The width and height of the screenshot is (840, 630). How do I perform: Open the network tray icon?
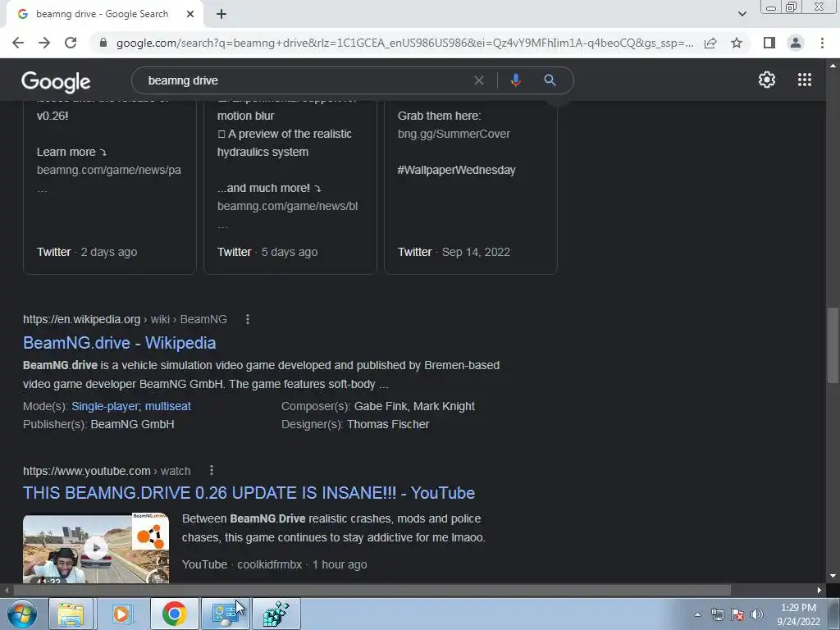pos(717,614)
